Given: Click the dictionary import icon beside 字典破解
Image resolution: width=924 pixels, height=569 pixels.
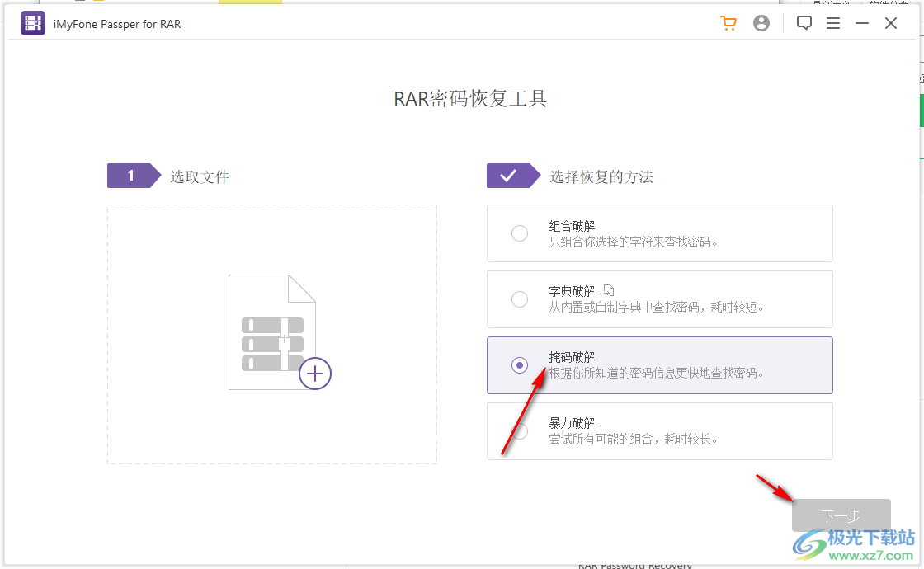Looking at the screenshot, I should tap(609, 290).
